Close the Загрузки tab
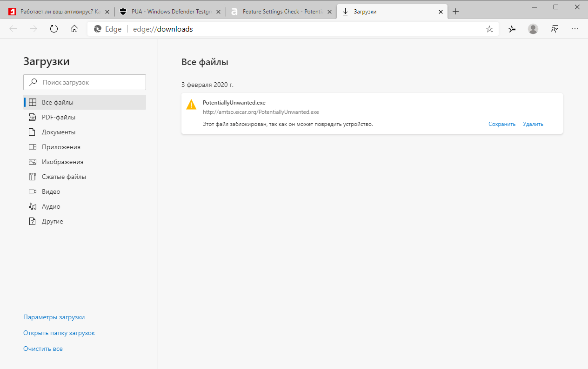Image resolution: width=588 pixels, height=369 pixels. click(441, 12)
